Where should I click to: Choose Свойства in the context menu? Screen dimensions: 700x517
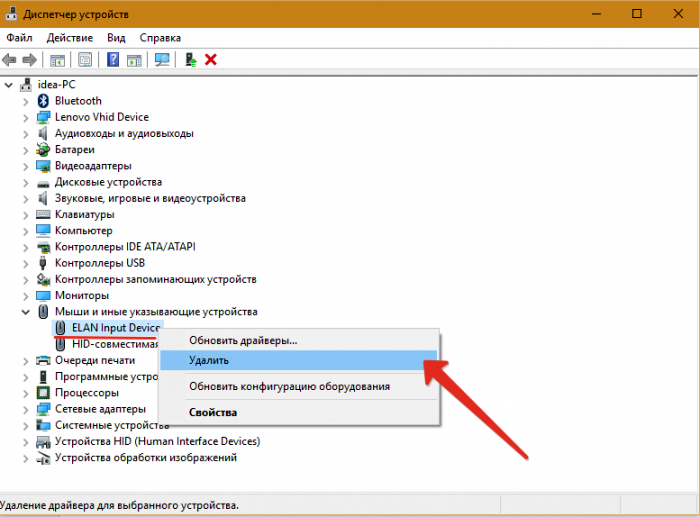299,412
